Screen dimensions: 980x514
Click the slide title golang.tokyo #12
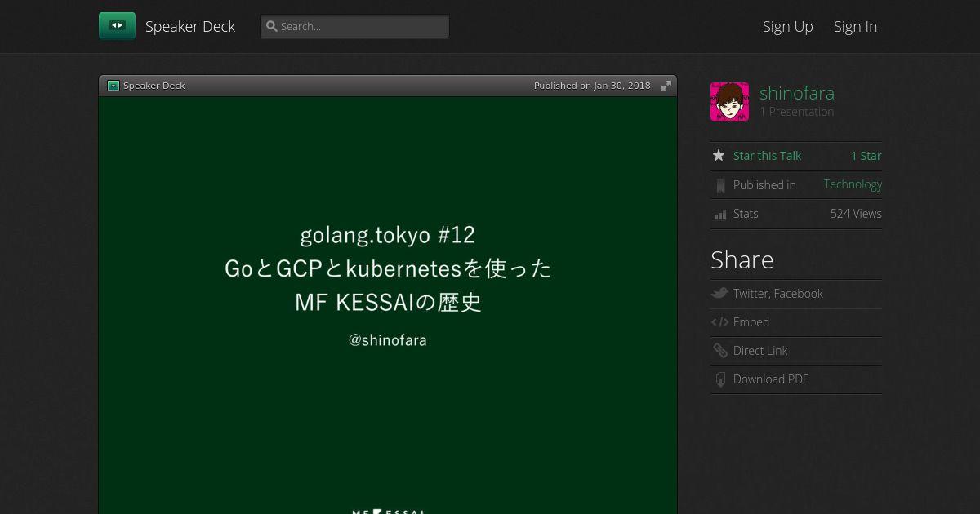click(387, 235)
